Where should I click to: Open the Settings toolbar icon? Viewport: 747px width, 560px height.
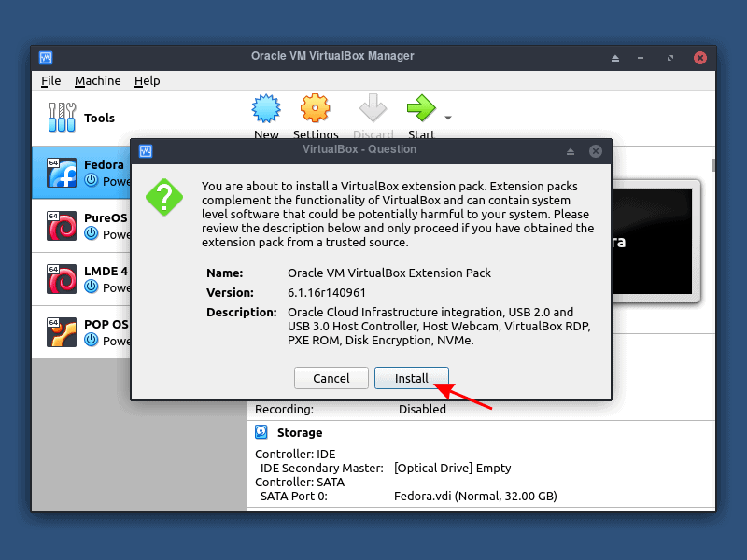[x=316, y=109]
